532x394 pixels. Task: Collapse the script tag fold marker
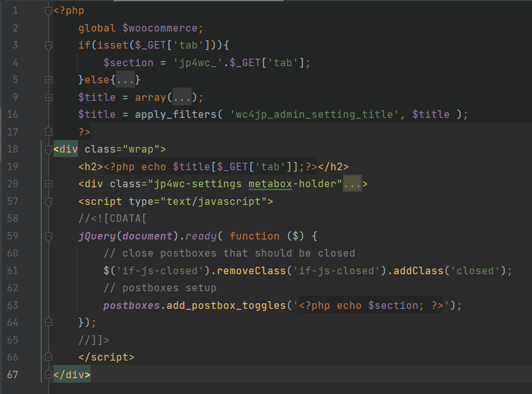49,202
